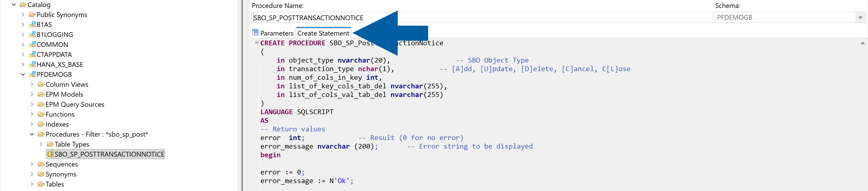Click the Table Types folder icon
The width and height of the screenshot is (868, 191).
click(51, 144)
